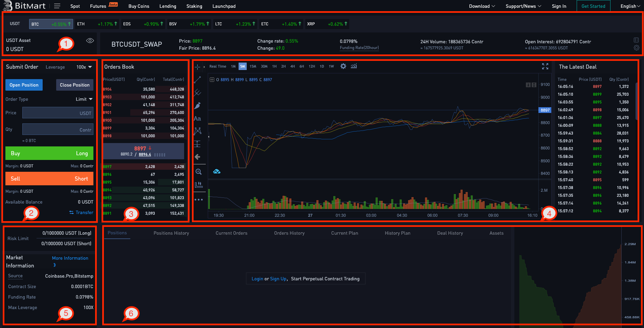Click the Qty input field

tap(58, 130)
